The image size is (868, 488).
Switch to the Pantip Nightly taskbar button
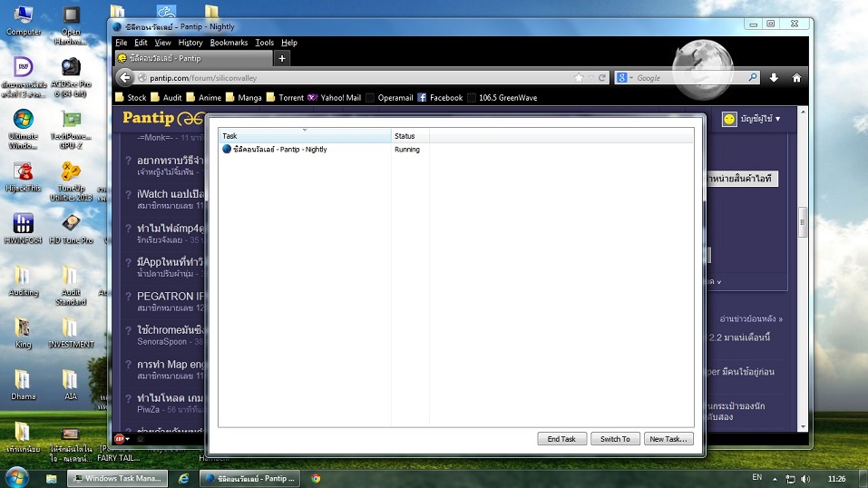249,479
